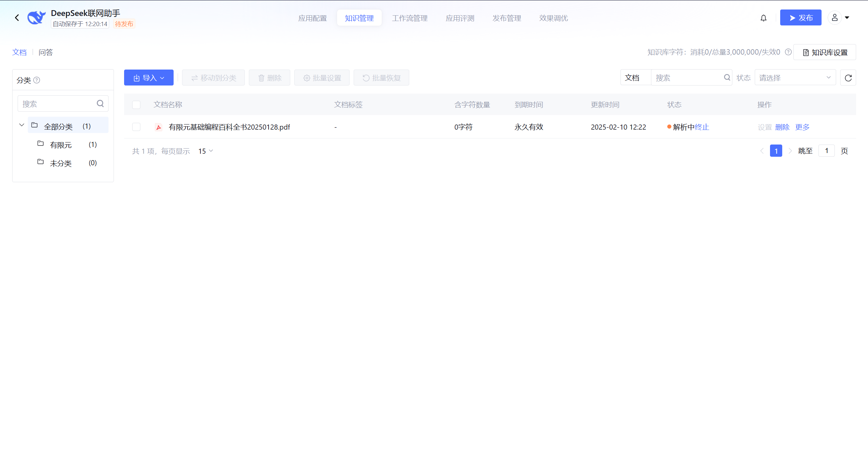
Task: Select the 问答 sub-tab
Action: click(46, 52)
